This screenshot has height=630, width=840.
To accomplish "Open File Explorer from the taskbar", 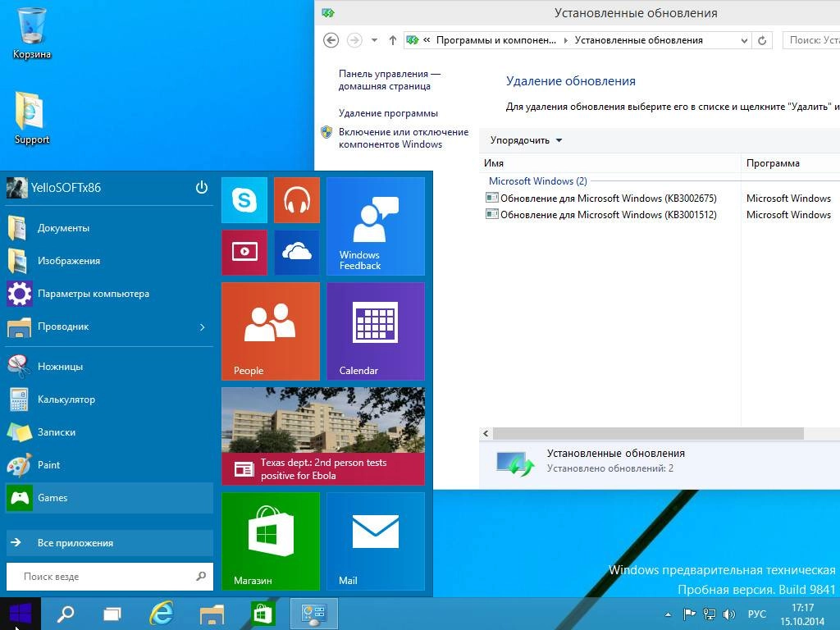I will [x=212, y=614].
